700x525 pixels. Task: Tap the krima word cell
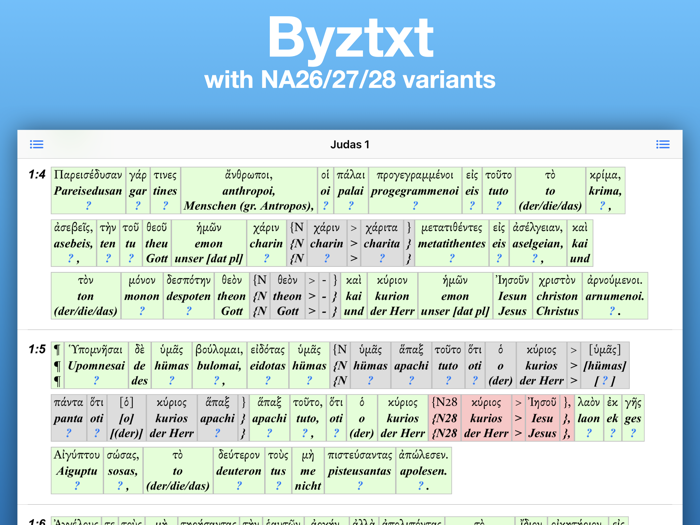point(605,190)
